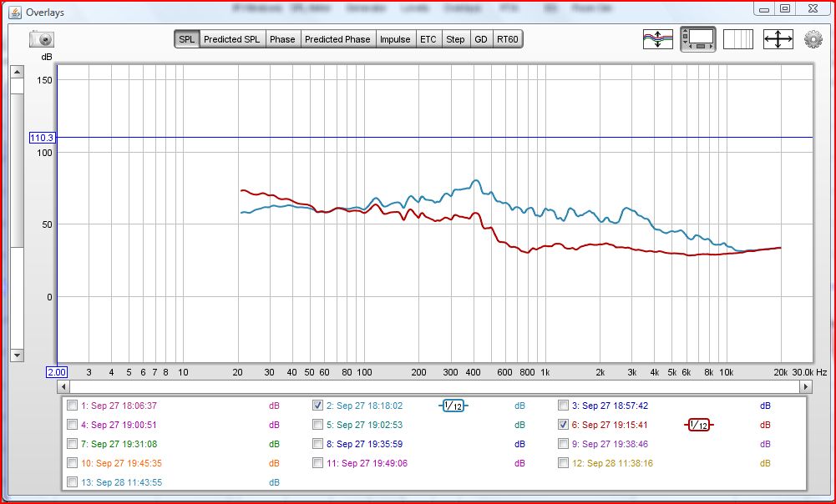836x504 pixels.
Task: Click vertical scrollbar down arrow
Action: [17, 355]
